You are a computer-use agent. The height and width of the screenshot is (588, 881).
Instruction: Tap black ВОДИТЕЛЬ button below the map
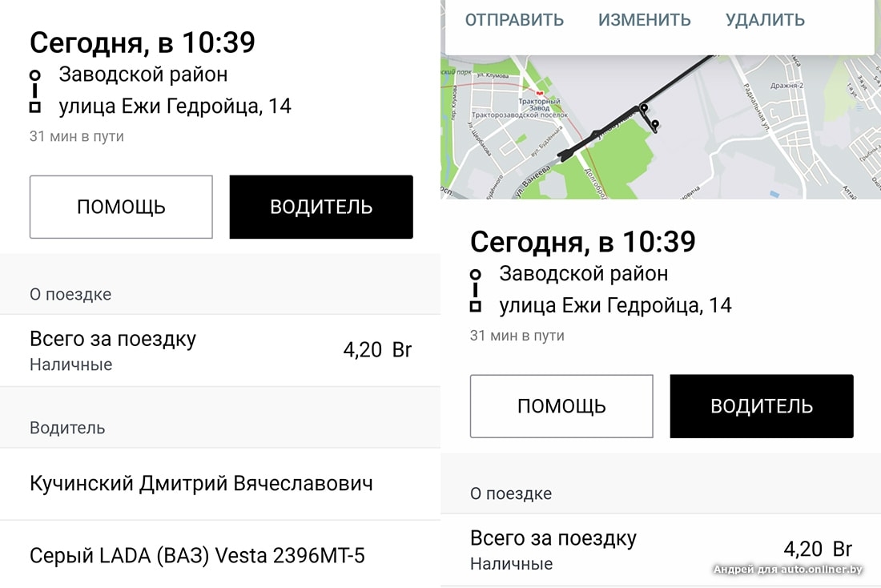(x=762, y=406)
